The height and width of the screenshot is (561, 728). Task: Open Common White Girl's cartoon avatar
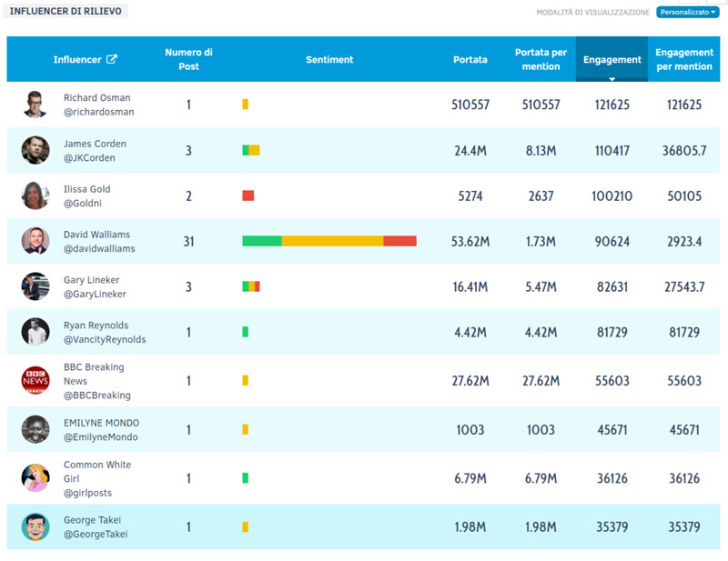pyautogui.click(x=35, y=478)
